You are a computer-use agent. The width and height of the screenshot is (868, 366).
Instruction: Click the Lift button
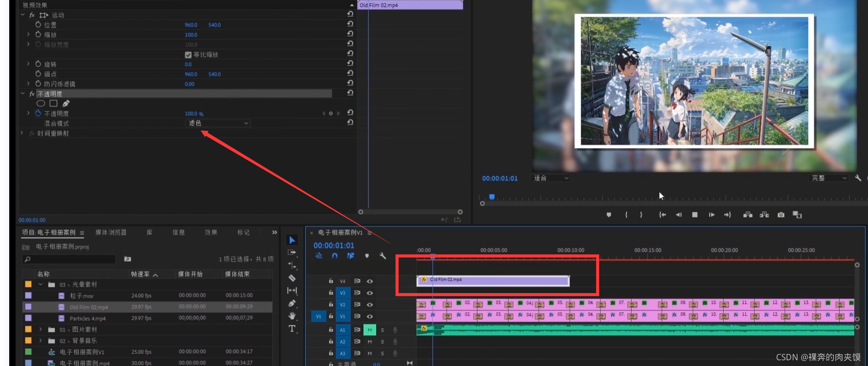click(747, 215)
